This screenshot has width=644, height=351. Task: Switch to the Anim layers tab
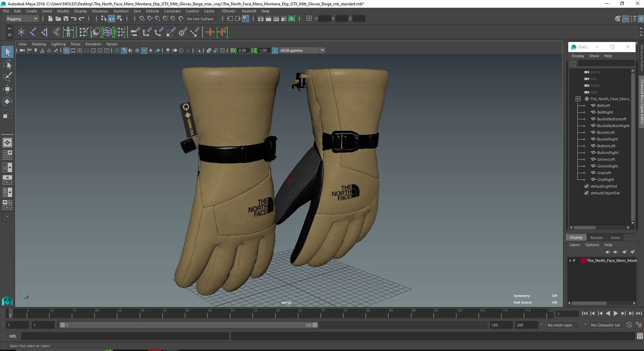click(615, 238)
